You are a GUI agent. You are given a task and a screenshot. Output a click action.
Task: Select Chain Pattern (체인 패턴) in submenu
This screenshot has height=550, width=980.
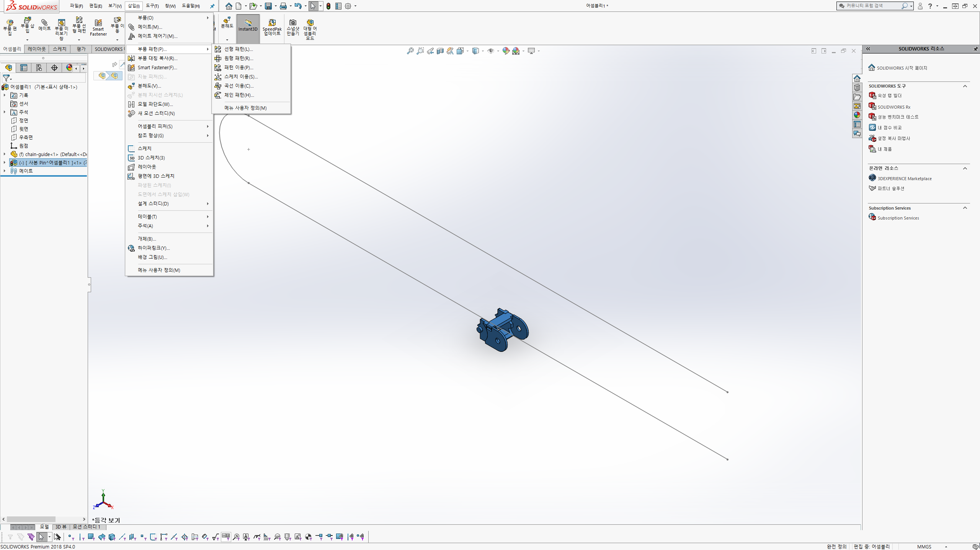239,95
